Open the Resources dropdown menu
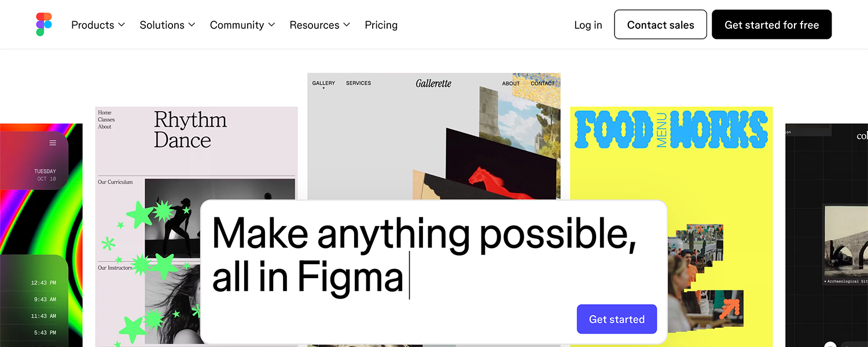Screen dimensions: 868x347 (x=319, y=25)
